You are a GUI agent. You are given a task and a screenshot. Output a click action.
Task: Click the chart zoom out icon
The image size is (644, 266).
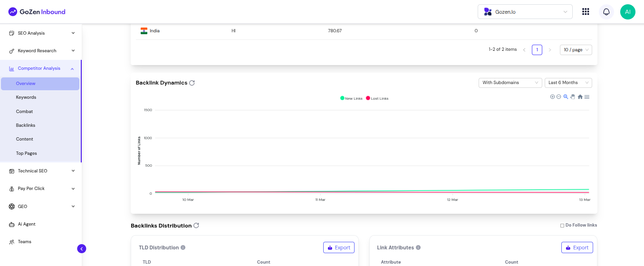point(559,97)
